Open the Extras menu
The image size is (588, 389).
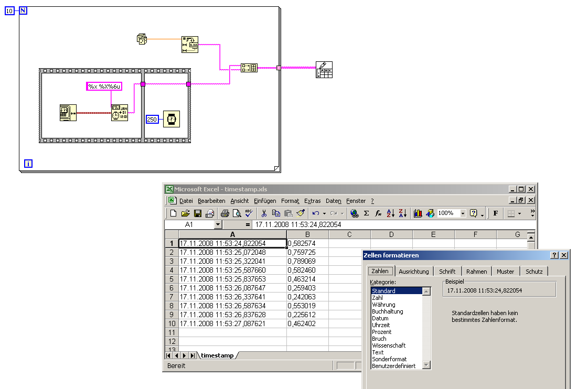click(x=313, y=201)
